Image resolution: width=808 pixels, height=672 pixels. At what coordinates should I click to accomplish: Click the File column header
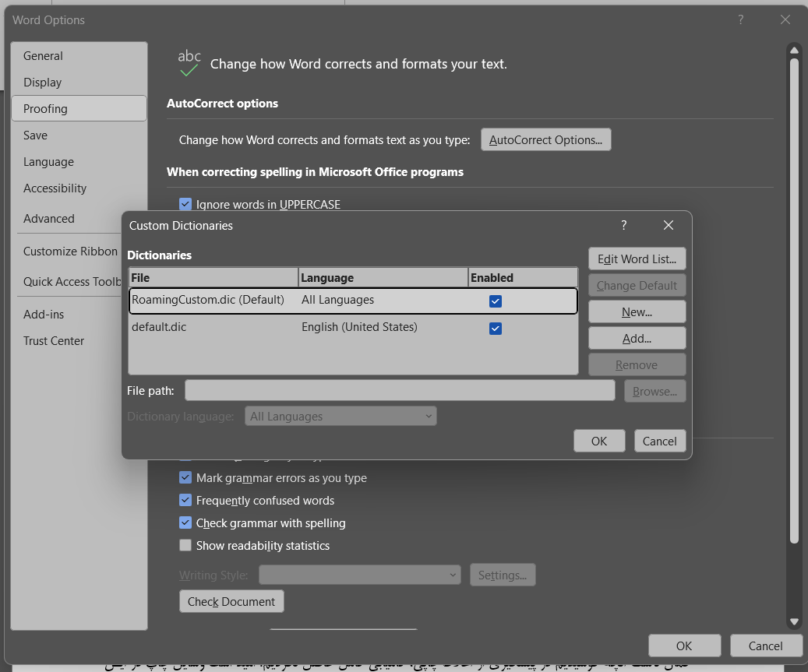pyautogui.click(x=213, y=278)
